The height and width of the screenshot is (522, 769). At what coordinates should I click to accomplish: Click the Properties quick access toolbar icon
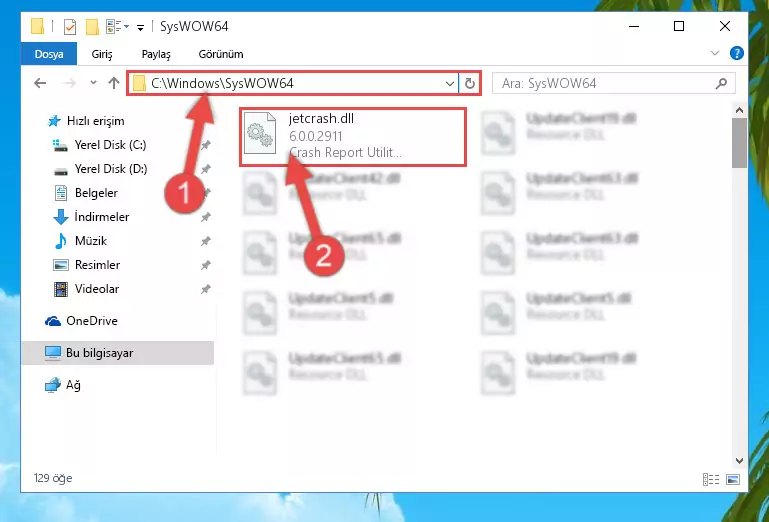coord(70,26)
